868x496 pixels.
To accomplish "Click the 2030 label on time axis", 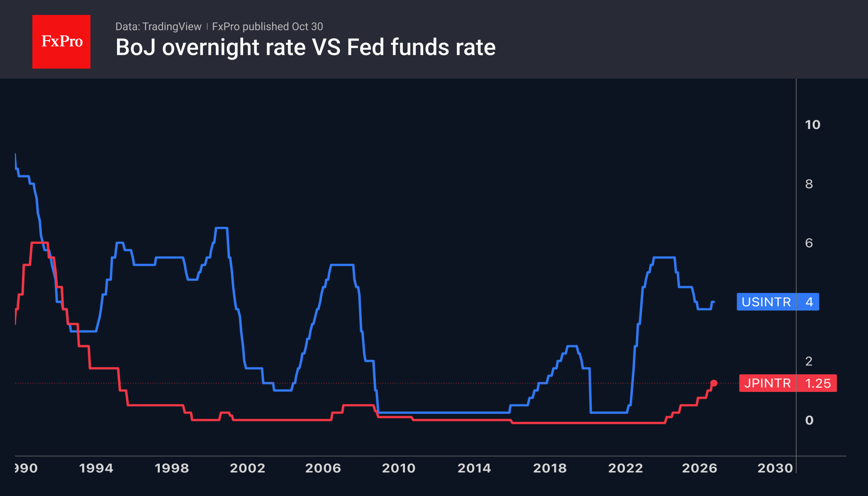I will pyautogui.click(x=775, y=468).
